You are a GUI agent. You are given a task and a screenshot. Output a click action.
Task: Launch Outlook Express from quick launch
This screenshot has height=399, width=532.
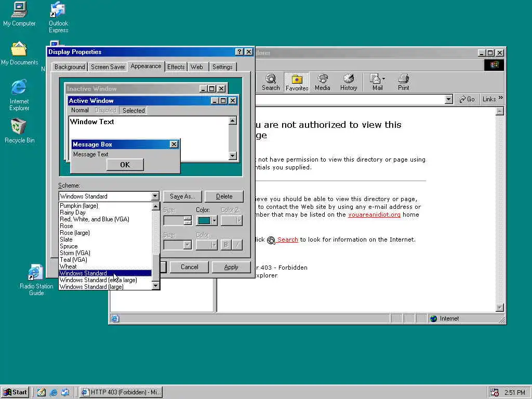tap(65, 392)
